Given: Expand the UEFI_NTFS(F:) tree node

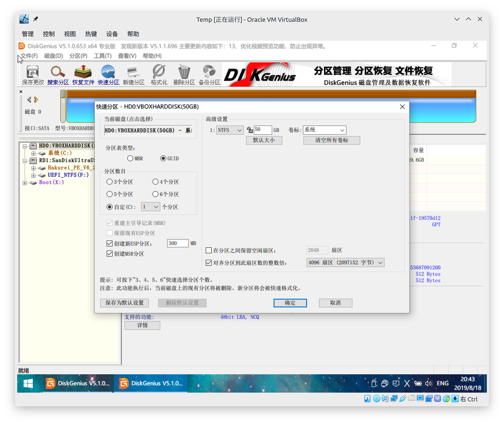Looking at the screenshot, I should [x=33, y=175].
